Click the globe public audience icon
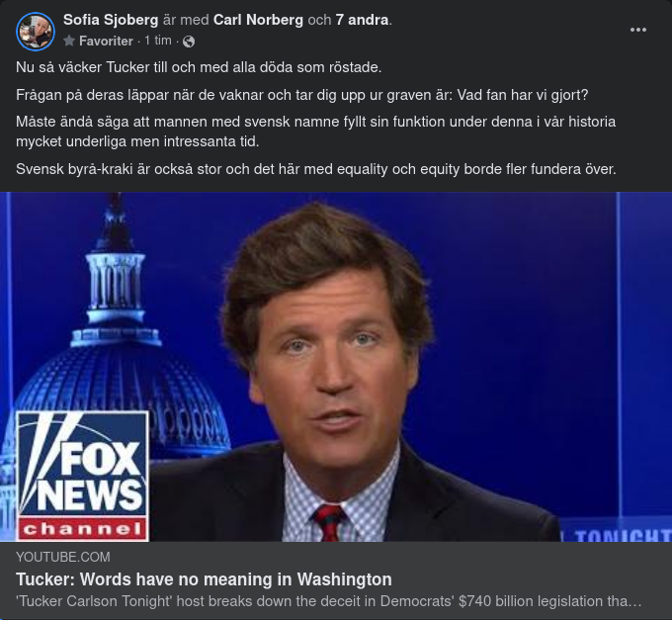This screenshot has width=672, height=620. pos(189,42)
